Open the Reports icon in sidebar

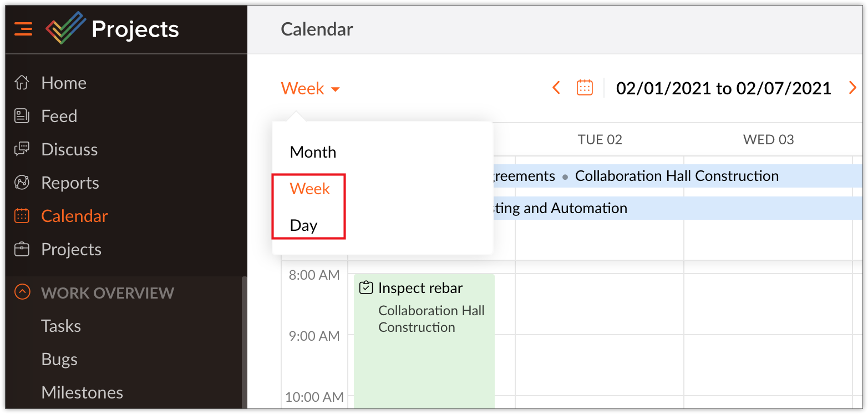(x=22, y=183)
